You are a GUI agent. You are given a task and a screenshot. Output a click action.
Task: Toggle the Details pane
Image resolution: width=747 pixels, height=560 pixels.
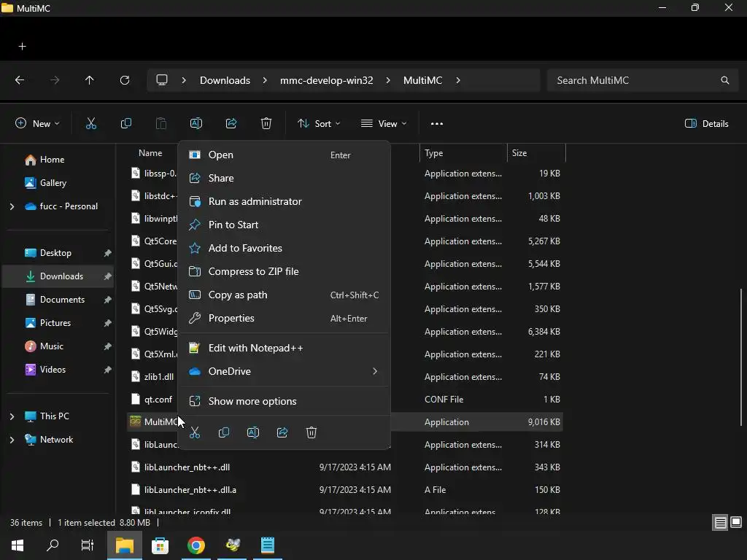[706, 124]
